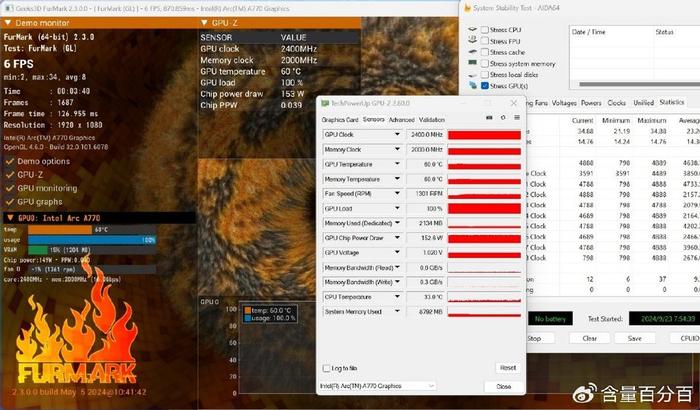Screen dimensions: 700x410
Task: Enable the Stress FPU checkbox
Action: coord(484,41)
